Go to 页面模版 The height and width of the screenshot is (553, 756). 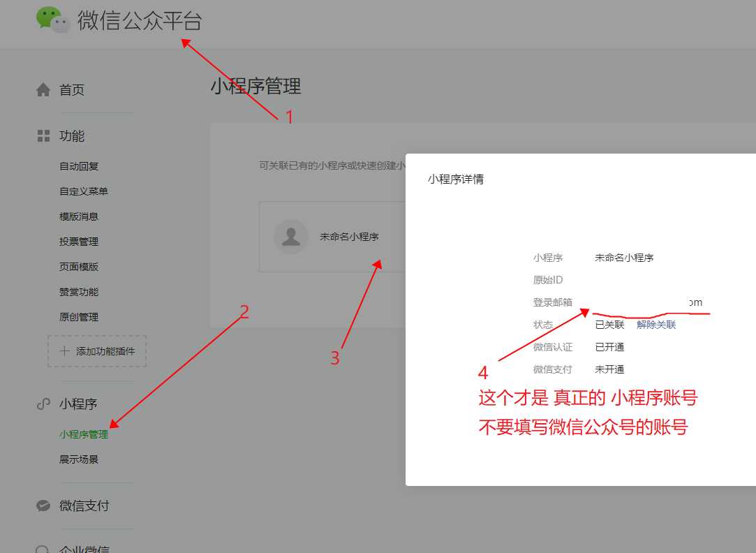coord(79,267)
